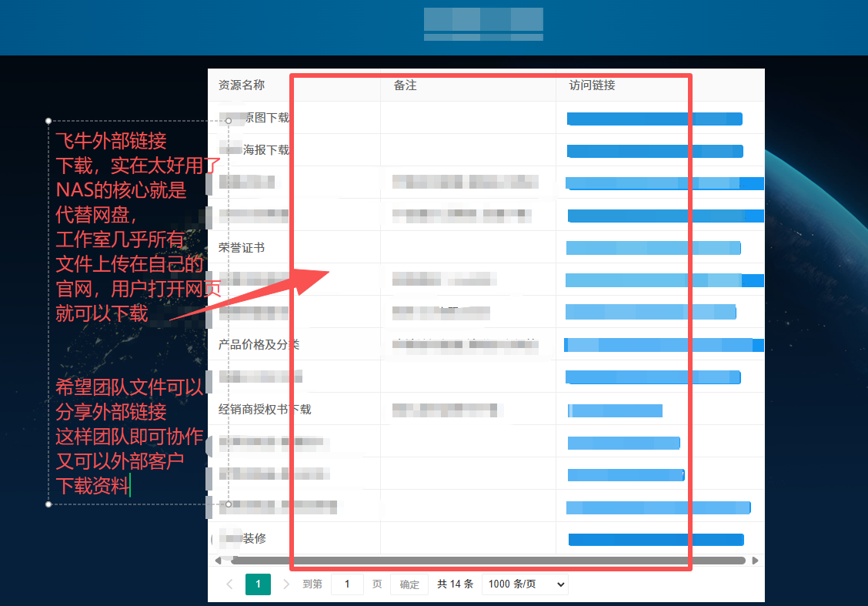The image size is (868, 606).
Task: Click the 资源名称 column header
Action: pyautogui.click(x=242, y=85)
